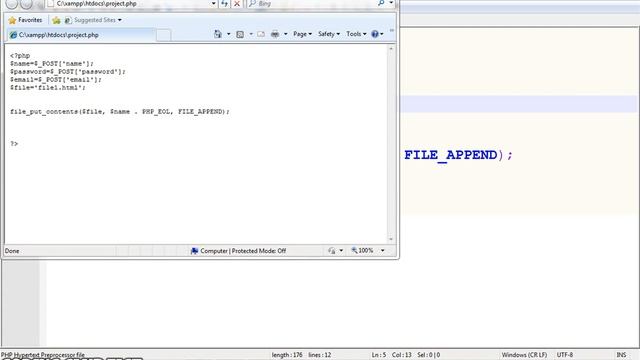Click the scrollbar down arrow
The width and height of the screenshot is (640, 360).
tap(391, 239)
